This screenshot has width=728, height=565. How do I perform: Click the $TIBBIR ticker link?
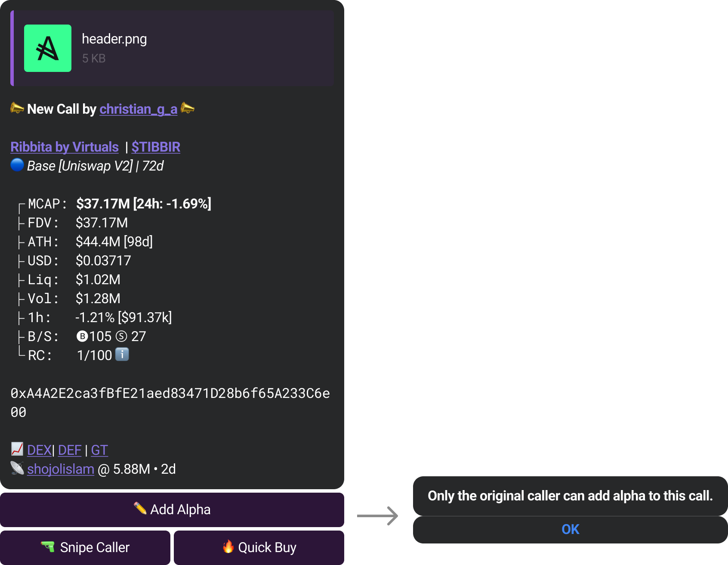[156, 147]
